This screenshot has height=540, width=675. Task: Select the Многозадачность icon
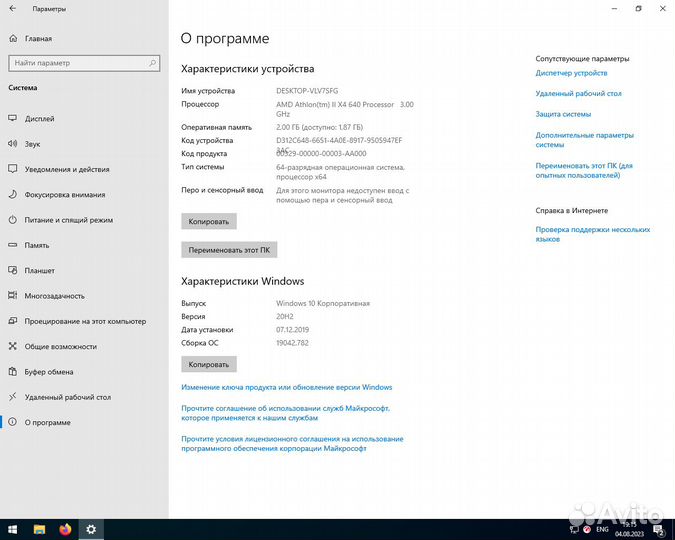pos(13,295)
